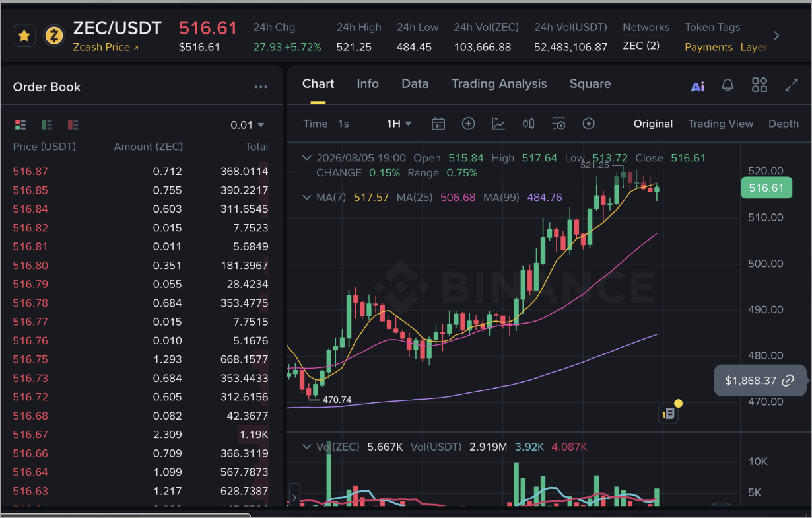Switch to Depth chart view
The width and height of the screenshot is (812, 518).
pos(784,124)
